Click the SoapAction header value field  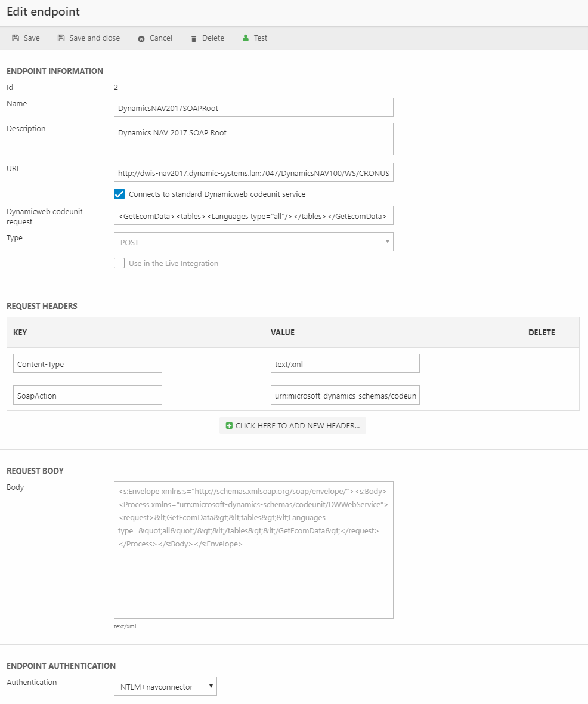pyautogui.click(x=345, y=395)
